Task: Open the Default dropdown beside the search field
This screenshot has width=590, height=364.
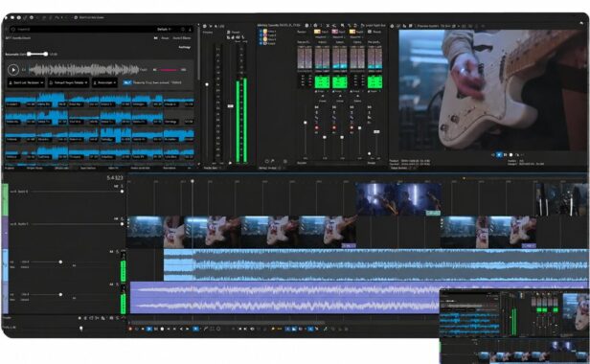Action: 164,29
